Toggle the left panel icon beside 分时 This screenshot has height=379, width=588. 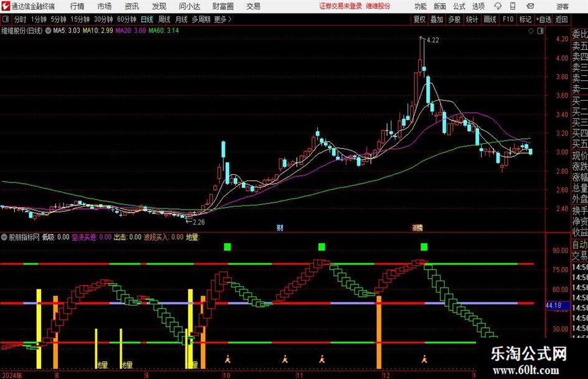tap(5, 19)
